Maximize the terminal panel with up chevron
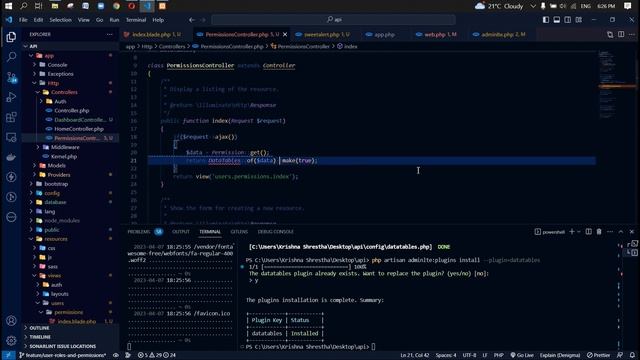 coord(621,232)
